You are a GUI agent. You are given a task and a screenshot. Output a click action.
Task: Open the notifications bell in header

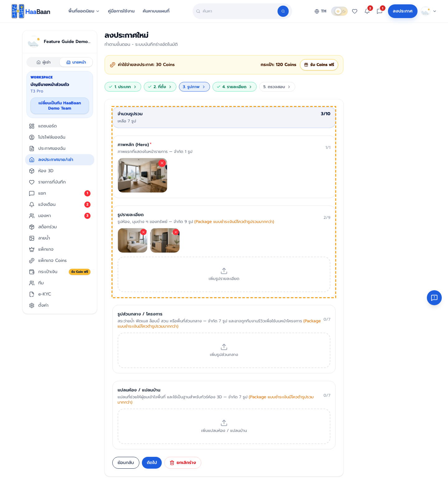[367, 11]
